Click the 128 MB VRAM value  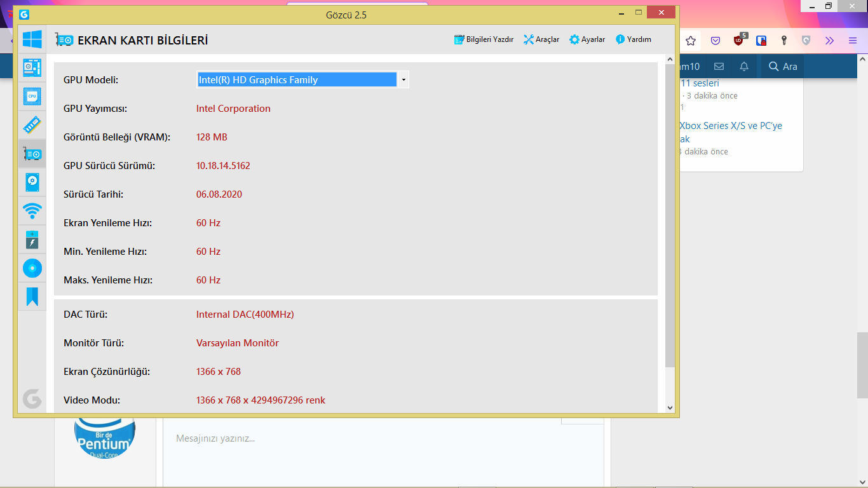coord(212,137)
